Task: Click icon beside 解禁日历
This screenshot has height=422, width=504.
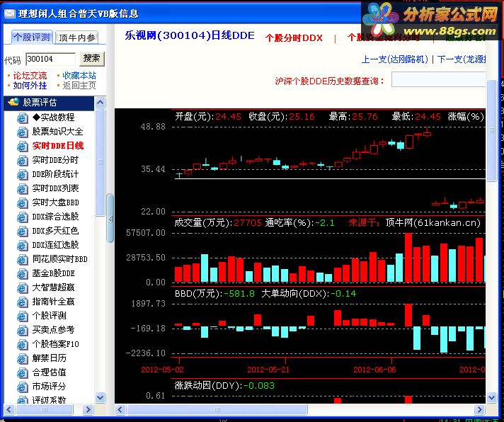Action: coord(22,358)
